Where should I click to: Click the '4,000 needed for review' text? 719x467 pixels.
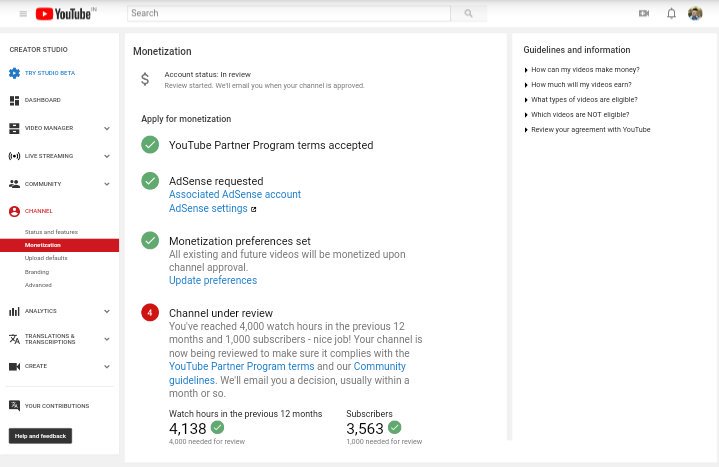click(x=207, y=441)
